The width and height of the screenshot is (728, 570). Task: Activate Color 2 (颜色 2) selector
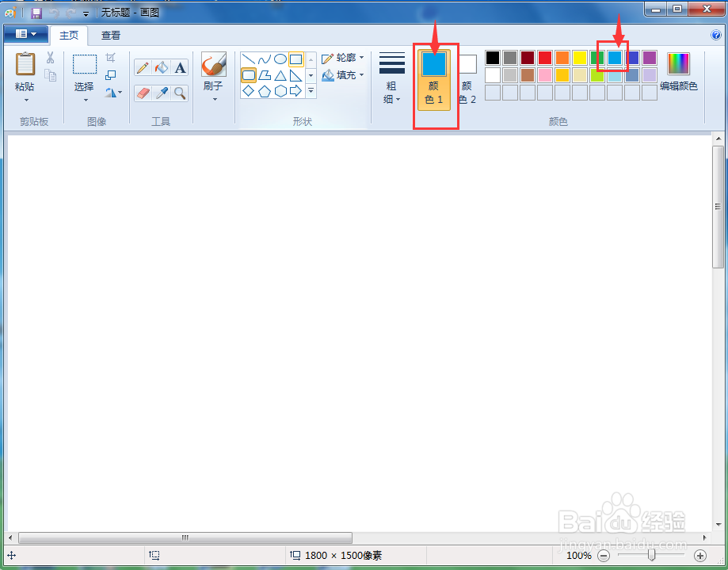click(x=467, y=80)
